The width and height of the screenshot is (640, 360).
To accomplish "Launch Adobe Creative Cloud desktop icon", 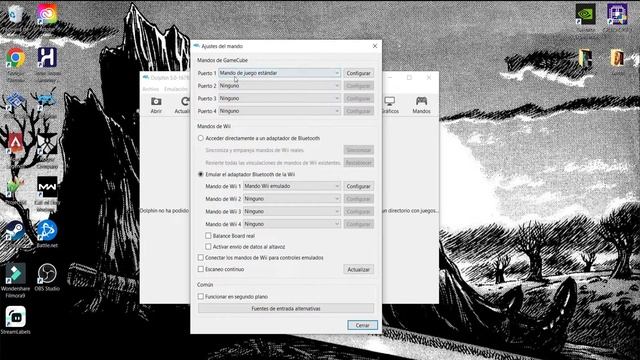I will [x=47, y=15].
